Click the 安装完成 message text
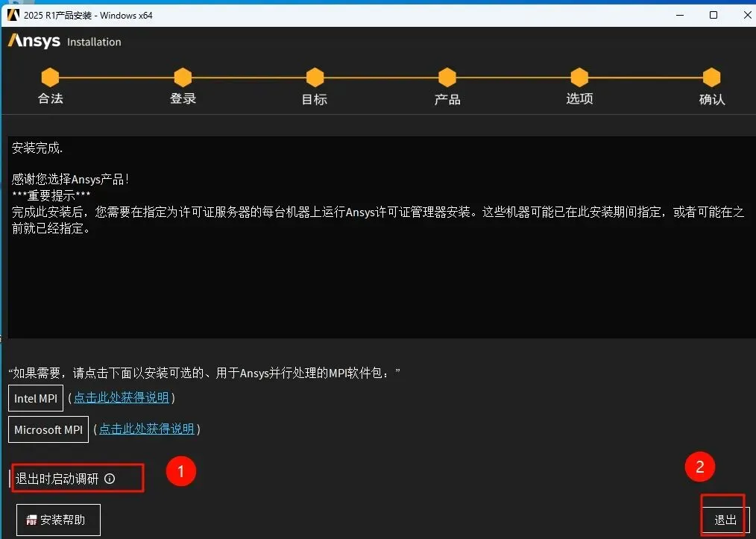Screen dimensions: 756x539 (x=37, y=148)
